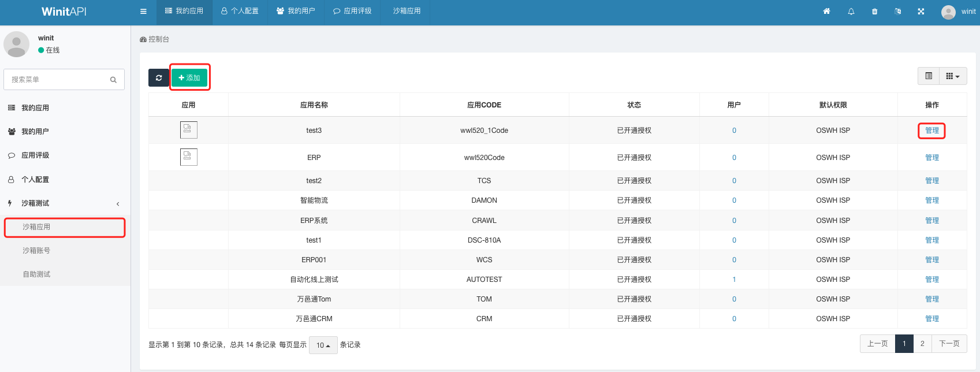Go to page 2 of the table

[x=922, y=344]
